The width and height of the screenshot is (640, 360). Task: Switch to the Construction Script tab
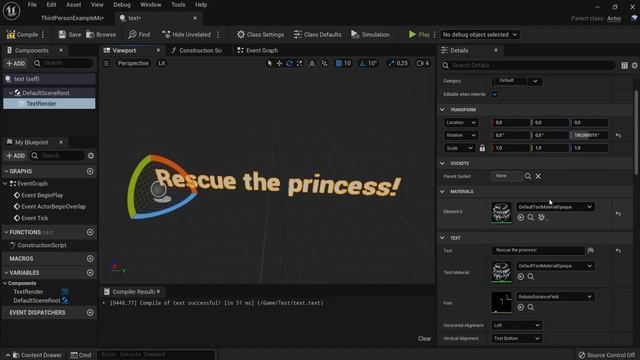point(197,51)
